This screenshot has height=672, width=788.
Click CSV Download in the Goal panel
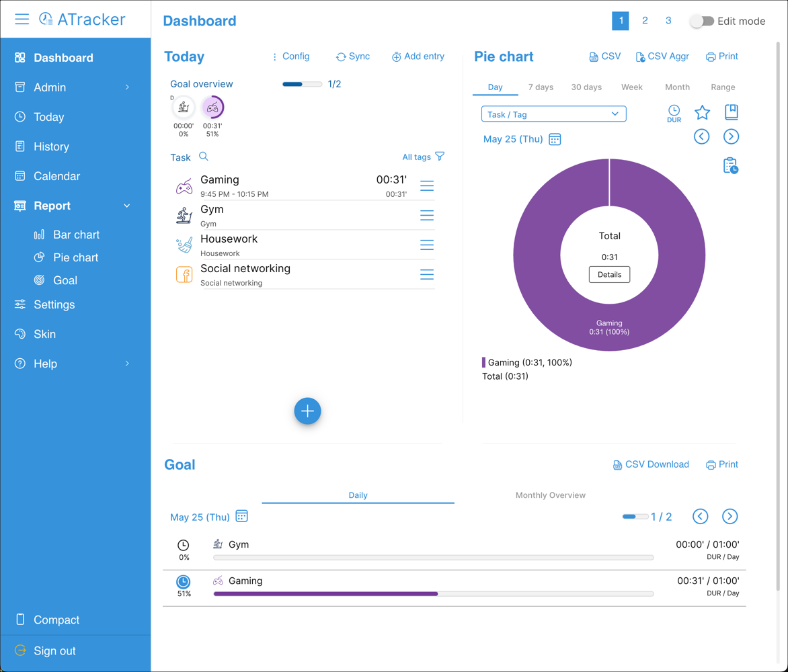click(x=650, y=464)
